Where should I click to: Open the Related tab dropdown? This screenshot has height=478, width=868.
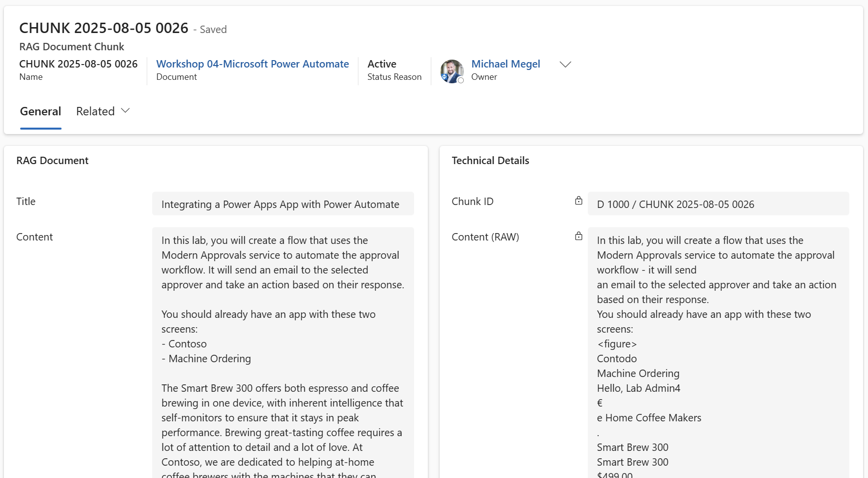pos(103,111)
